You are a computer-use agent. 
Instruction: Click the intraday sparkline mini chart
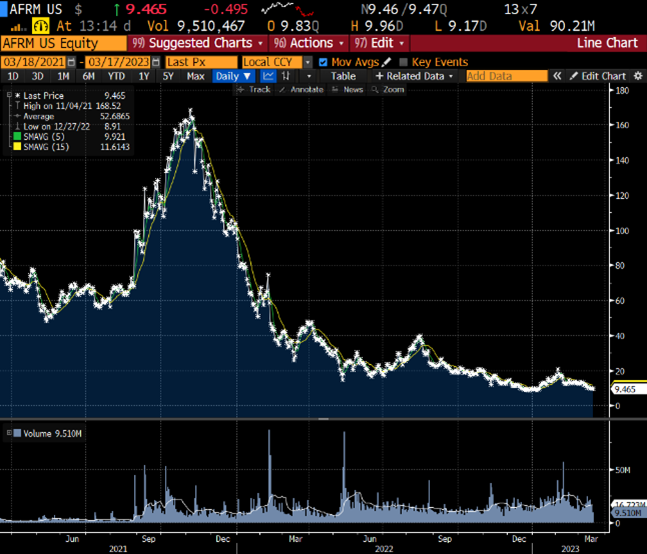click(288, 9)
